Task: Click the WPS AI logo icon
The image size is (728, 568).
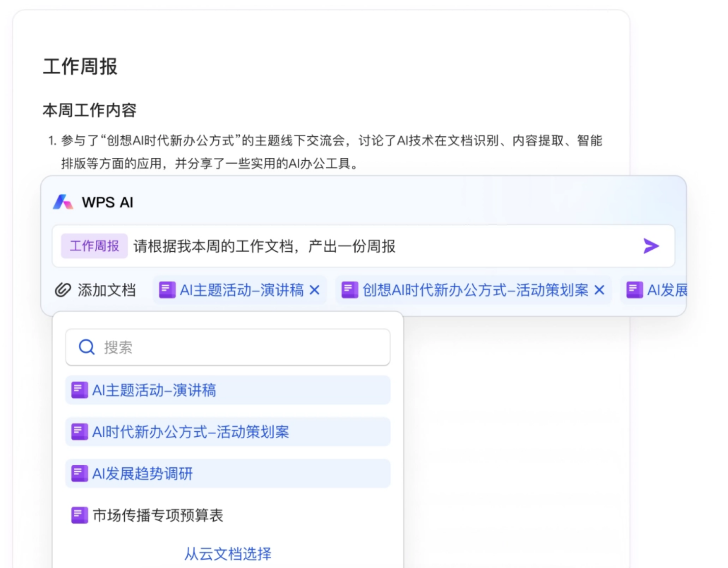Action: pos(63,202)
